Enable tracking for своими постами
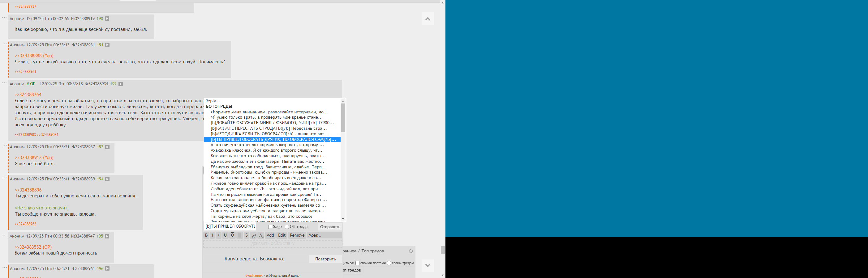The height and width of the screenshot is (278, 868). 358,263
